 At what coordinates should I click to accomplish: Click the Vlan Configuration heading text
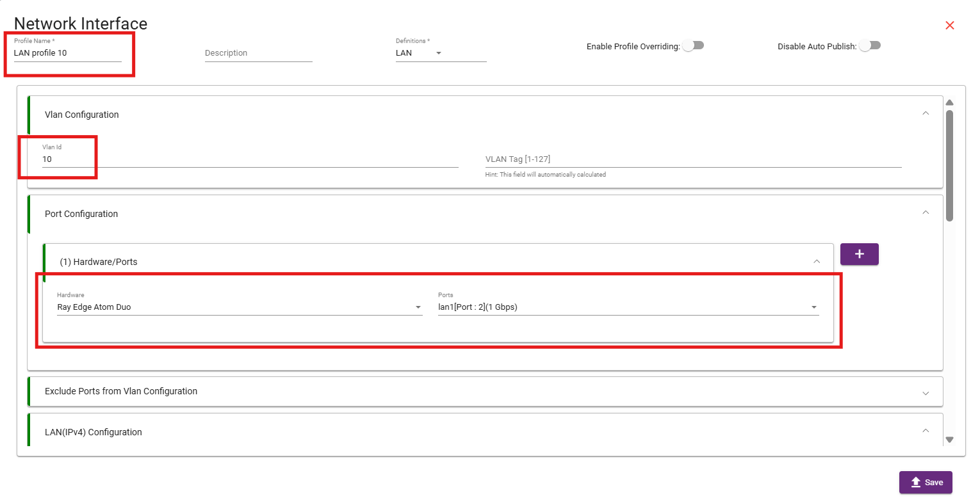tap(82, 115)
